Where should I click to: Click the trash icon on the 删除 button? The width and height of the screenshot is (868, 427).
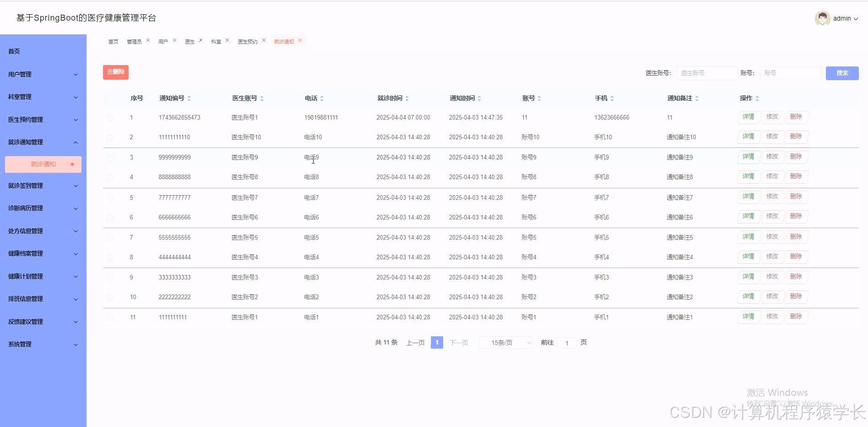click(110, 71)
